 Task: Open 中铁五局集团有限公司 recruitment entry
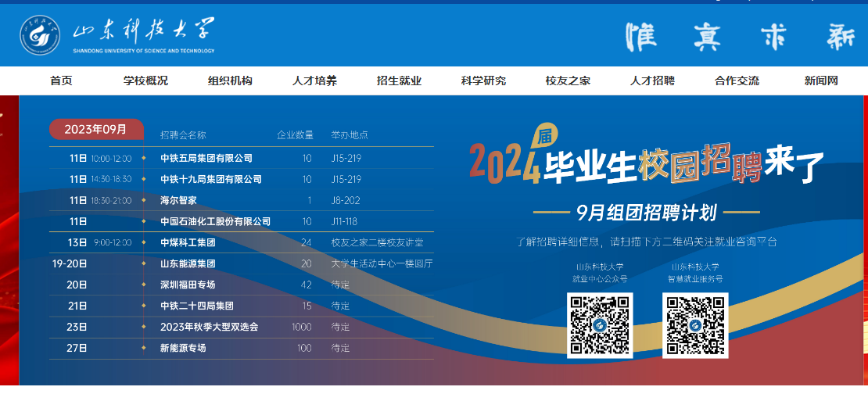(206, 158)
